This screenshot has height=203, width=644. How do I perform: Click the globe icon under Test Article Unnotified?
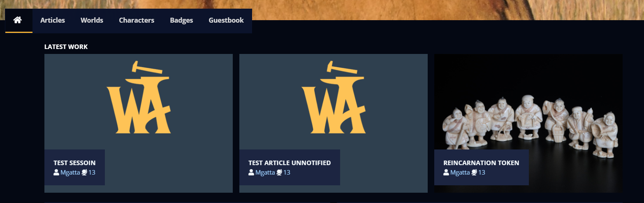click(x=279, y=173)
